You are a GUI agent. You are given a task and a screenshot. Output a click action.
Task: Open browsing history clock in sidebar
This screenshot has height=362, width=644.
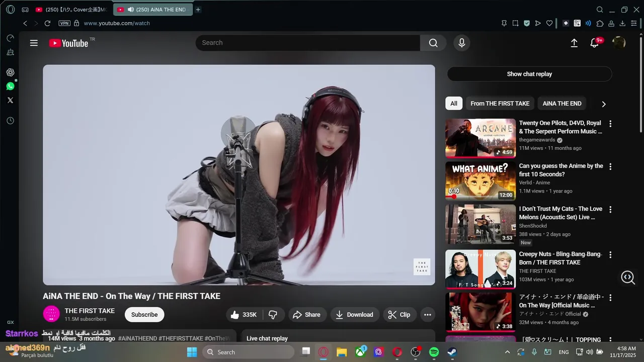coord(10,121)
